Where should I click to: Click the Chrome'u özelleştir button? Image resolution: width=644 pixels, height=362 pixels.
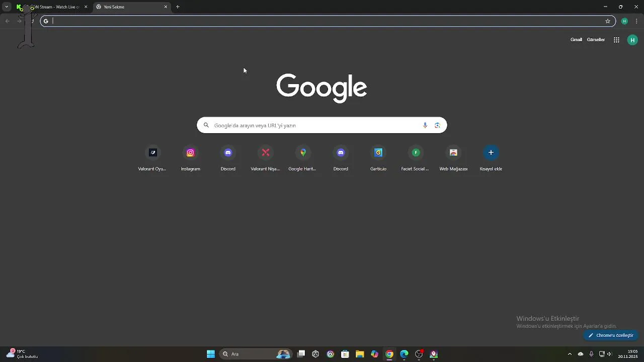tap(611, 335)
